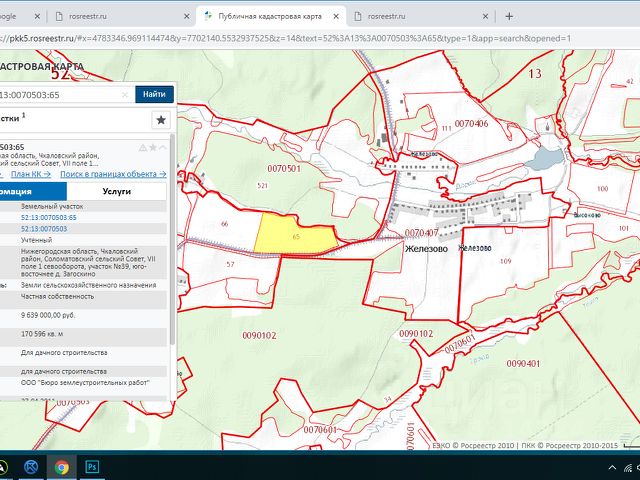Viewport: 640px width, 480px height.
Task: Open Photoshop from the taskbar
Action: [x=92, y=466]
